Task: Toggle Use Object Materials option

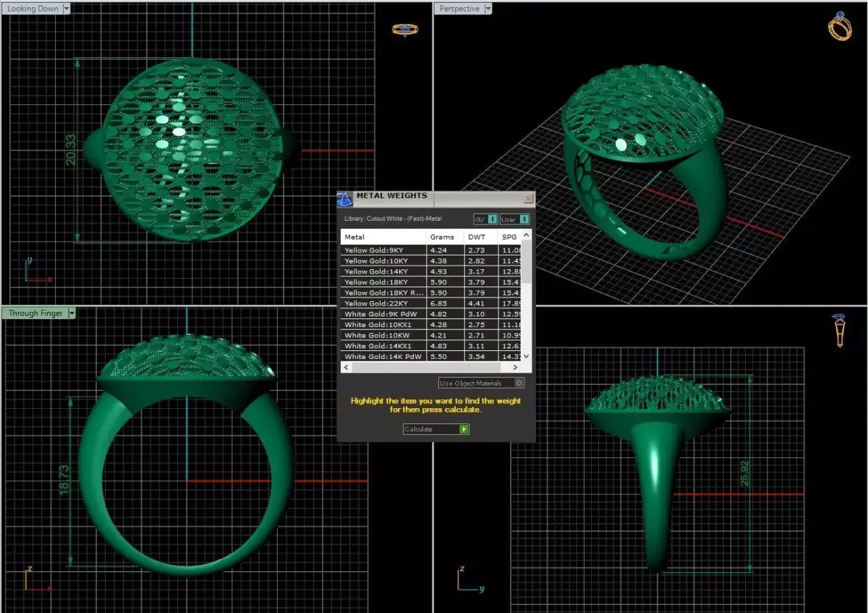Action: pos(481,383)
